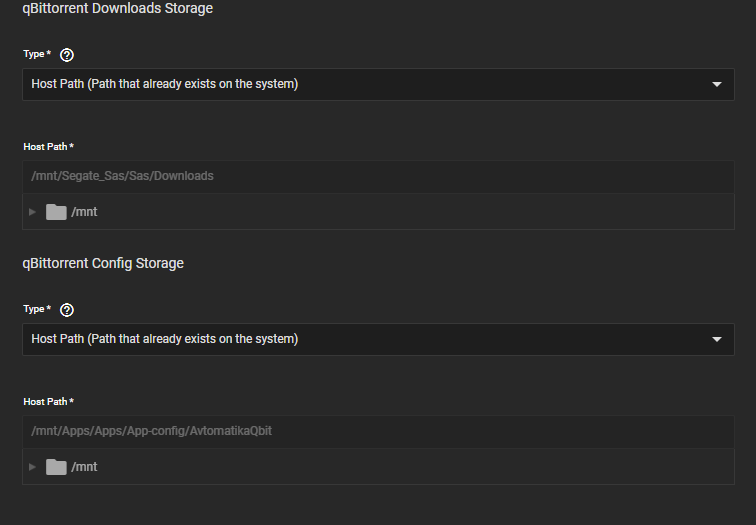This screenshot has height=525, width=756.
Task: Click folder icon in Config Storage path tree
Action: (56, 467)
